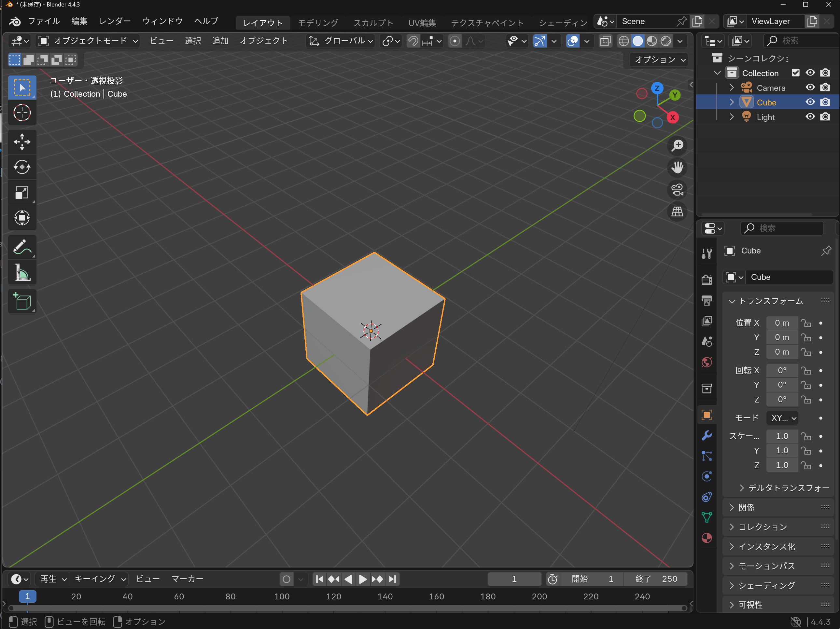Screen dimensions: 840x629
Task: Open the オプション dropdown in viewport
Action: [x=659, y=60]
